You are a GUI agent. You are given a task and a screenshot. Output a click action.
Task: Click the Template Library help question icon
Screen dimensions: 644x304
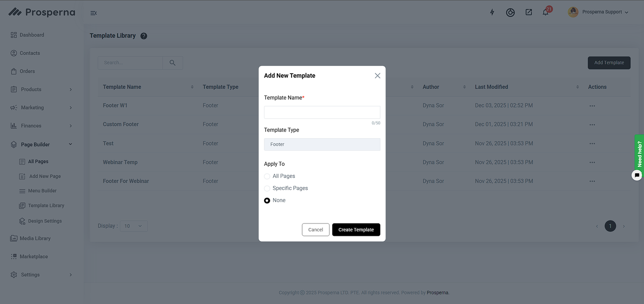[144, 36]
